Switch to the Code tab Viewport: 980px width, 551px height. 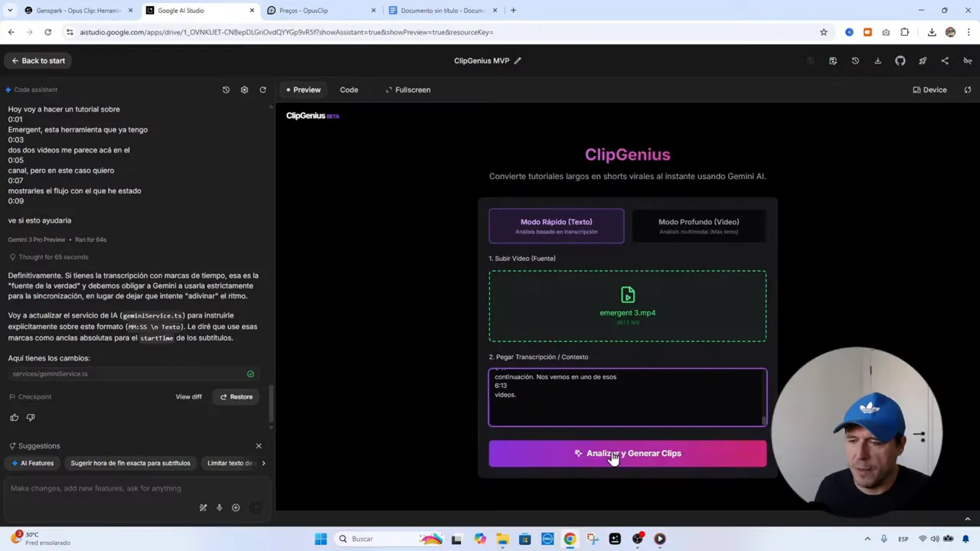coord(348,90)
